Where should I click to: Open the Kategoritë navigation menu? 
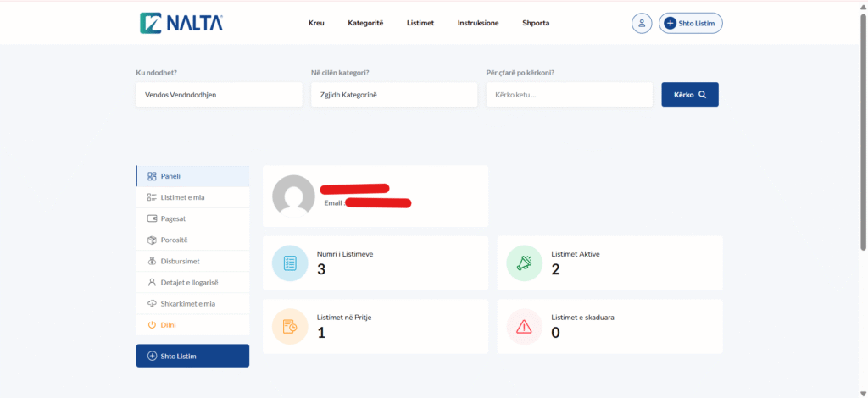pos(365,23)
